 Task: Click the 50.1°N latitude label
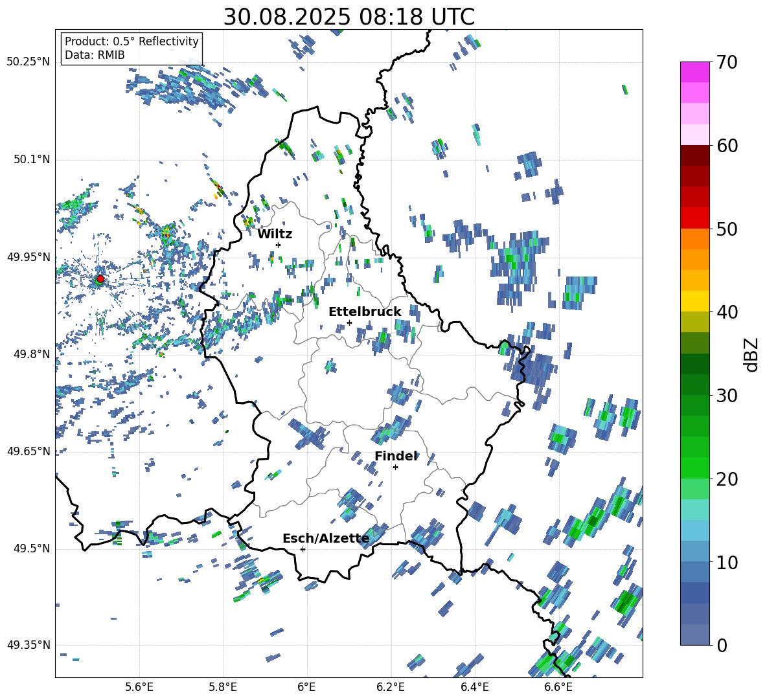(31, 159)
